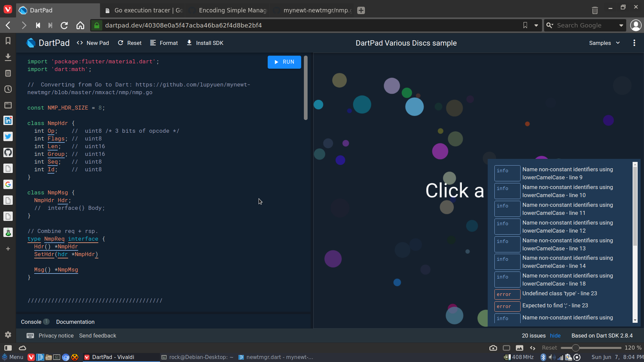Viewport: 644px width, 362px height.
Task: Toggle image loading in the status bar
Action: (x=520, y=348)
